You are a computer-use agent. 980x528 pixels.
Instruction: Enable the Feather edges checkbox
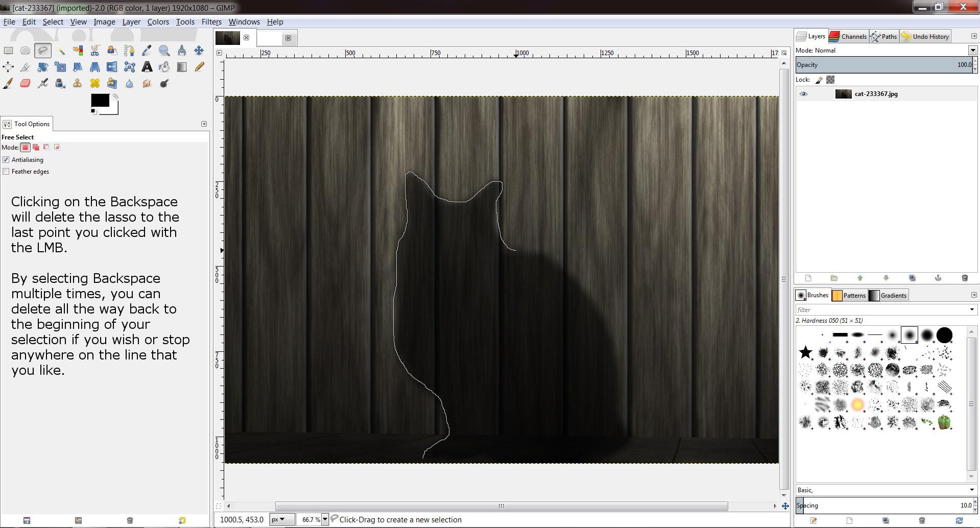click(x=6, y=172)
